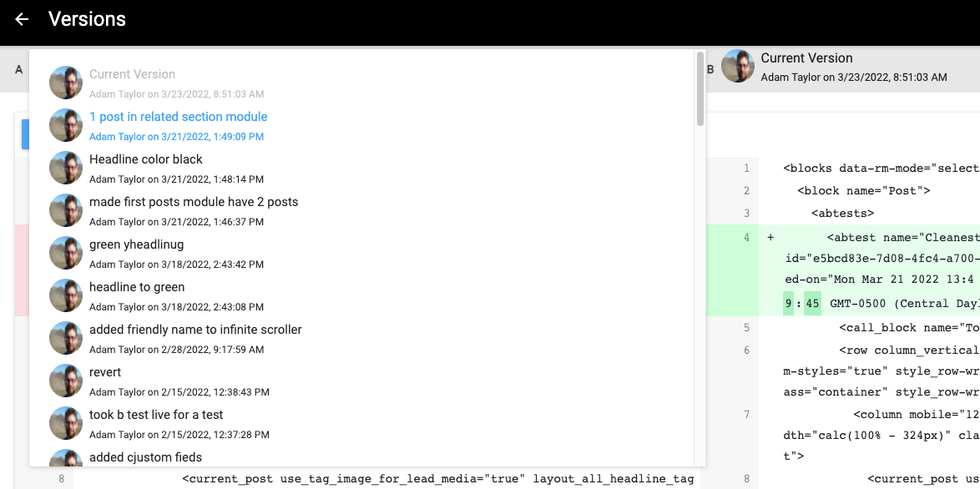The image size is (980, 489).
Task: Open version B Current Version dropdown
Action: click(x=806, y=58)
